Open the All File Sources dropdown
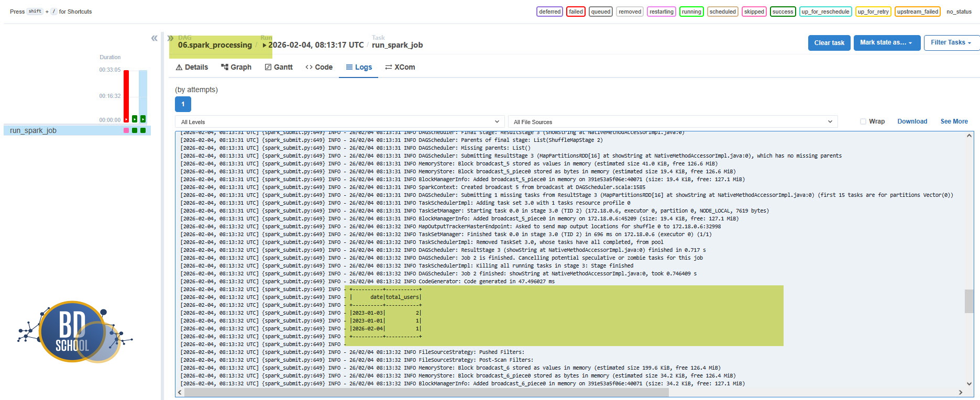 pyautogui.click(x=673, y=122)
